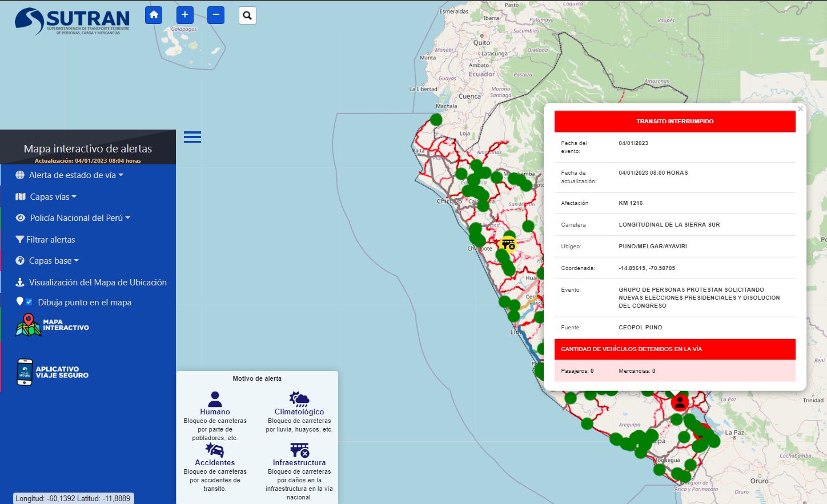Click Climatológico legend label
Screen dimensions: 827x504
(299, 412)
